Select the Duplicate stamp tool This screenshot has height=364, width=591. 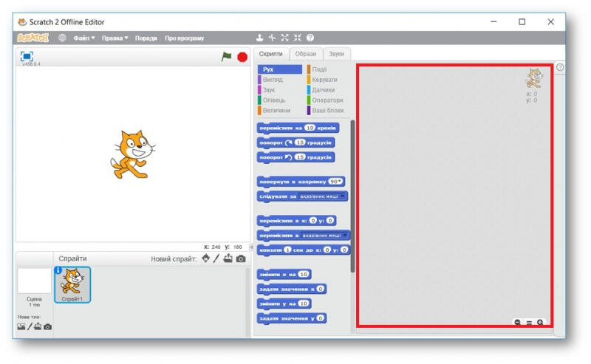tap(259, 38)
